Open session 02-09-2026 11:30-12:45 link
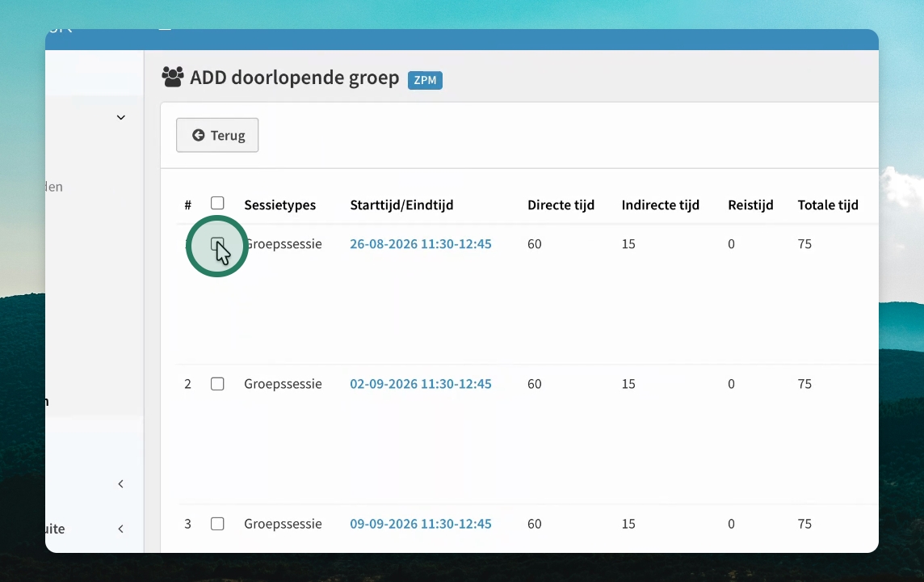Viewport: 924px width, 582px height. [421, 384]
